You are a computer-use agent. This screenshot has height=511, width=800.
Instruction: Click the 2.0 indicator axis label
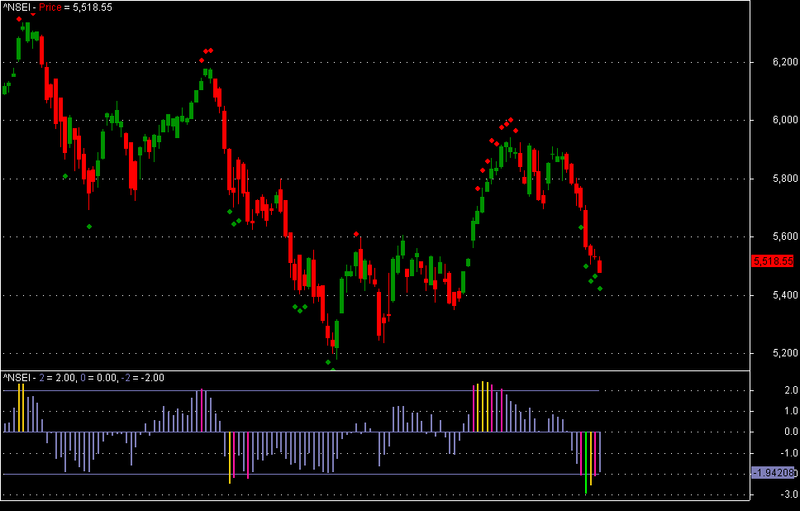[x=791, y=390]
